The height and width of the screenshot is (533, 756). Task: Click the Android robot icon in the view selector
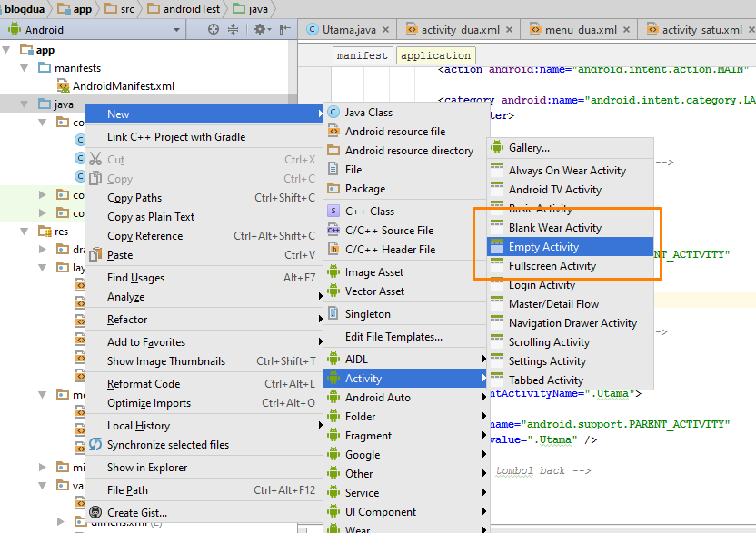click(15, 29)
